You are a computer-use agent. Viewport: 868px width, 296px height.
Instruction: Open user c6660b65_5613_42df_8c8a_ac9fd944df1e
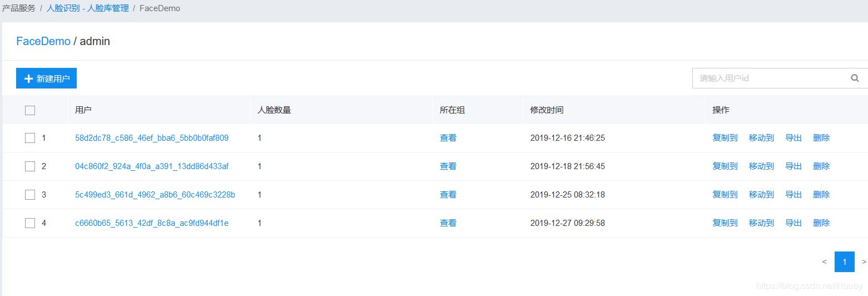(x=152, y=223)
